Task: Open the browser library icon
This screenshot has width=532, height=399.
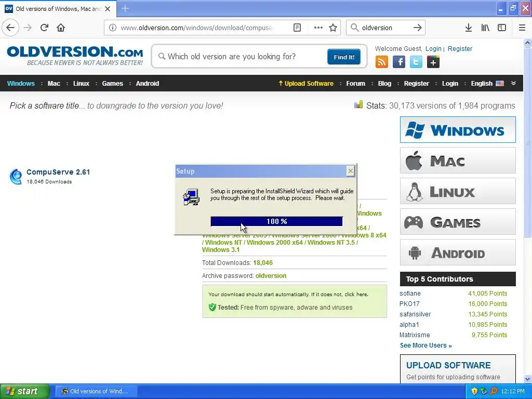Action: (x=485, y=28)
